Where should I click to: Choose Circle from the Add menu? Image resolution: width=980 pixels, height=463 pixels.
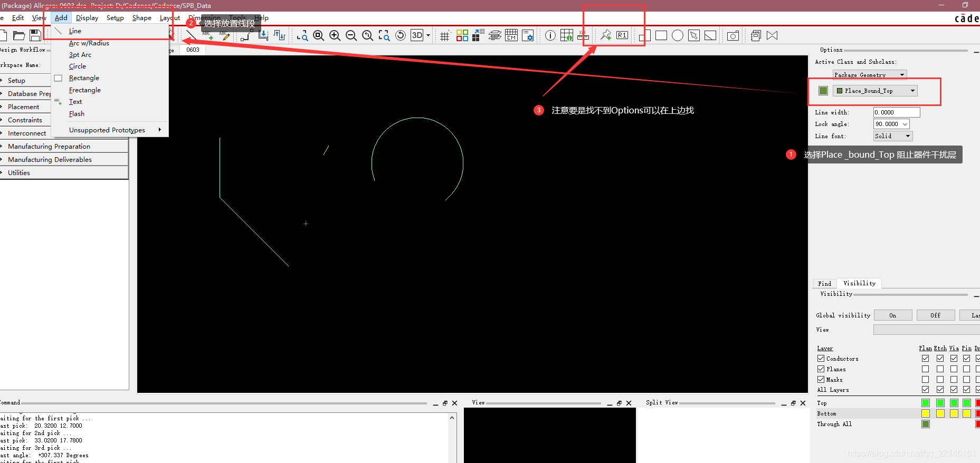coord(78,66)
